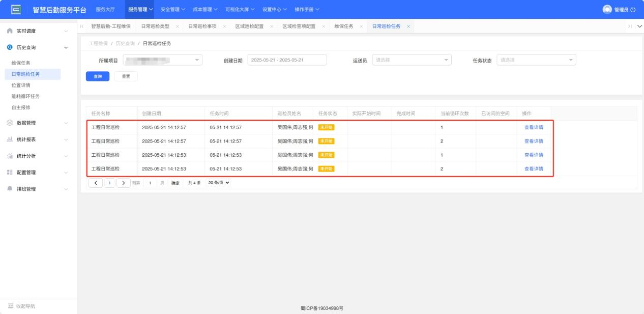This screenshot has height=314, width=644.
Task: Click the 排班管理 bell icon
Action: click(x=10, y=189)
